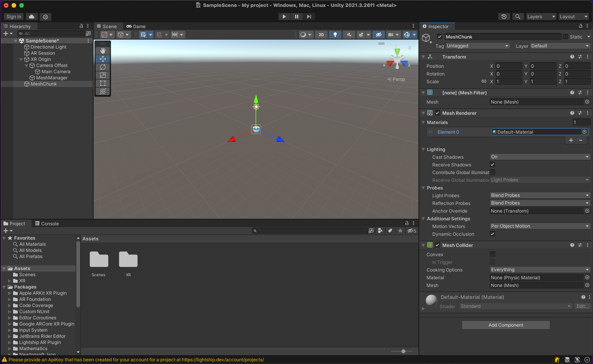Open Mesh Filter help icon
The image size is (593, 364).
tap(572, 92)
